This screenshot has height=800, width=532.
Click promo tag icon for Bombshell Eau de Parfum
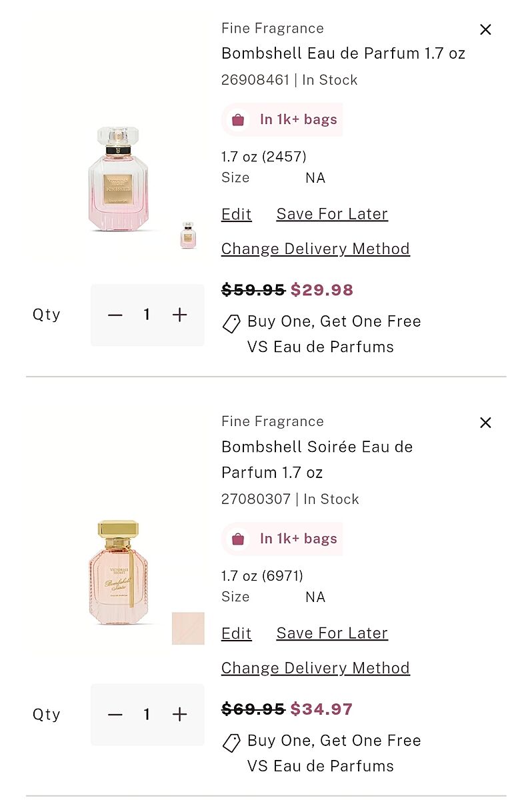[x=231, y=323]
